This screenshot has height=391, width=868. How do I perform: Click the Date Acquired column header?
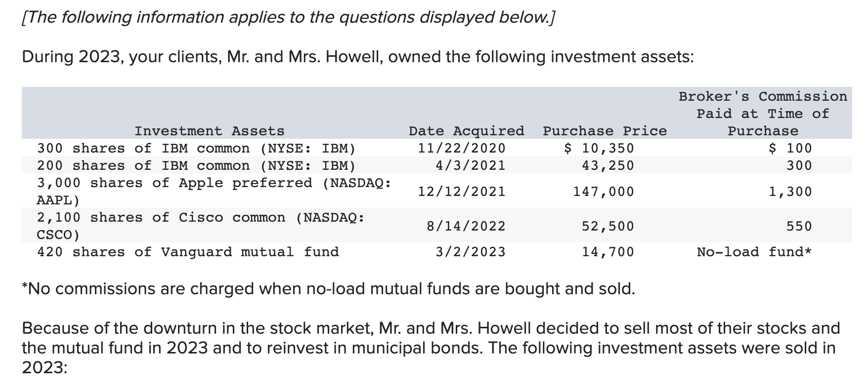tap(466, 131)
